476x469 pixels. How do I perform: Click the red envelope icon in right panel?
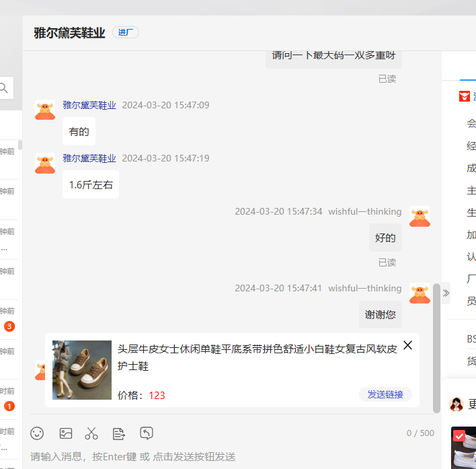[465, 96]
